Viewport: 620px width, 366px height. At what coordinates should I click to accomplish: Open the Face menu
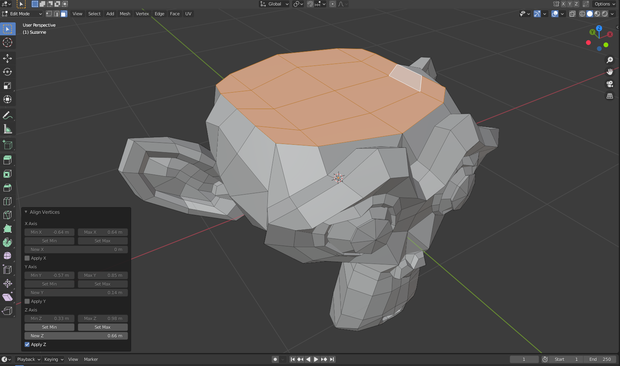click(174, 14)
